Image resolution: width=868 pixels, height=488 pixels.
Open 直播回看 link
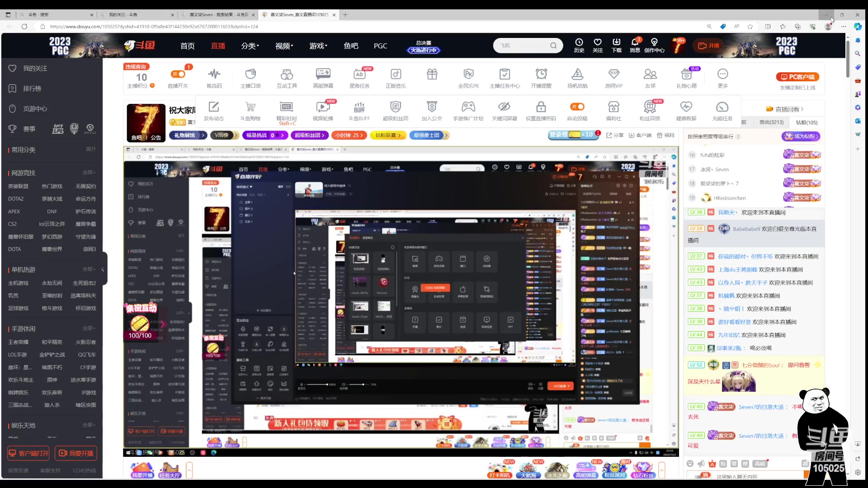point(785,109)
